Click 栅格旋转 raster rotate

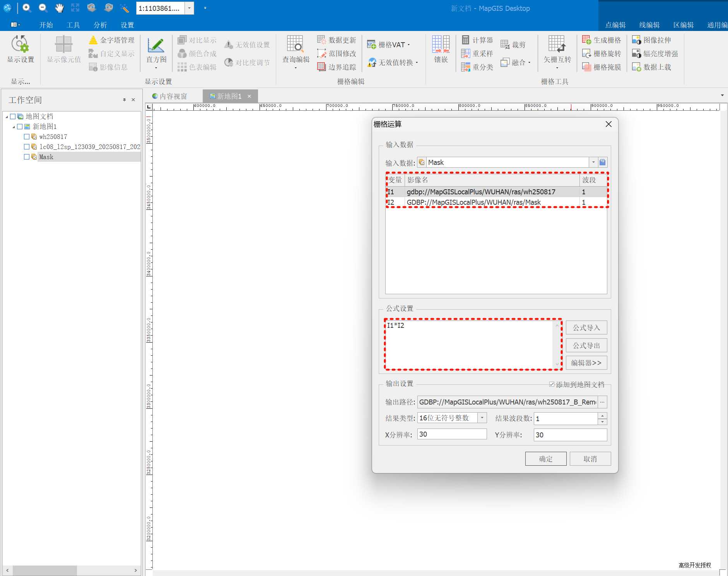tap(602, 53)
